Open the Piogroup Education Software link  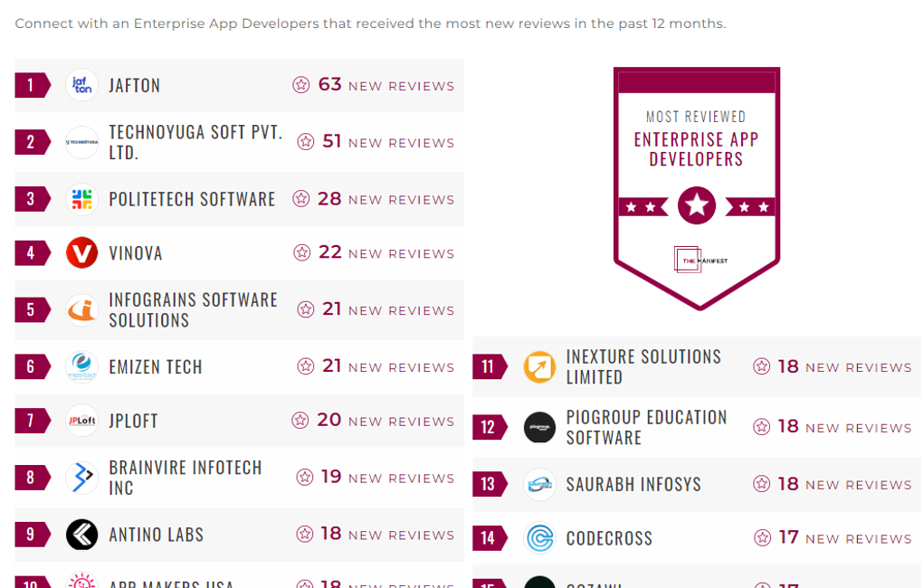click(x=646, y=427)
